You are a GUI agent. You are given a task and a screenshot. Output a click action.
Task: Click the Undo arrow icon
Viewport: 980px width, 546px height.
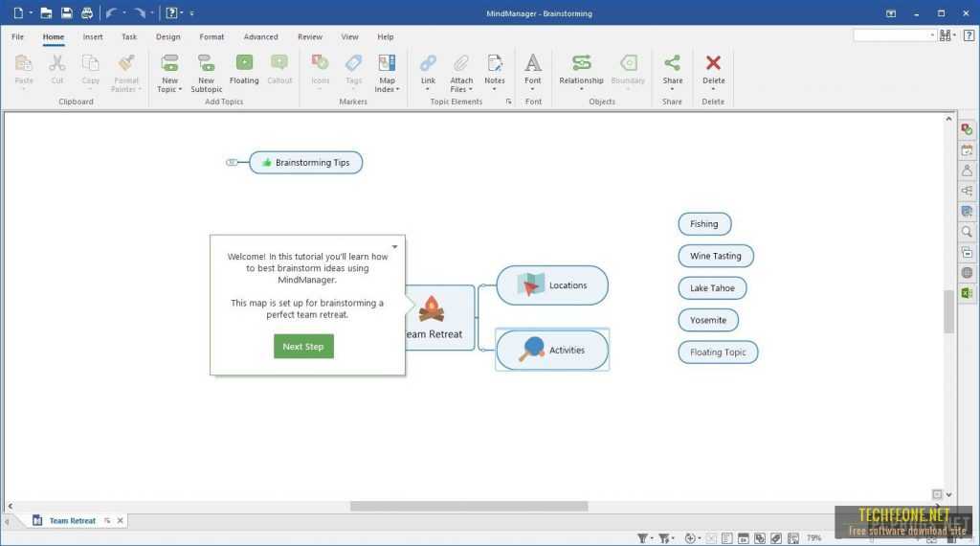(x=111, y=13)
